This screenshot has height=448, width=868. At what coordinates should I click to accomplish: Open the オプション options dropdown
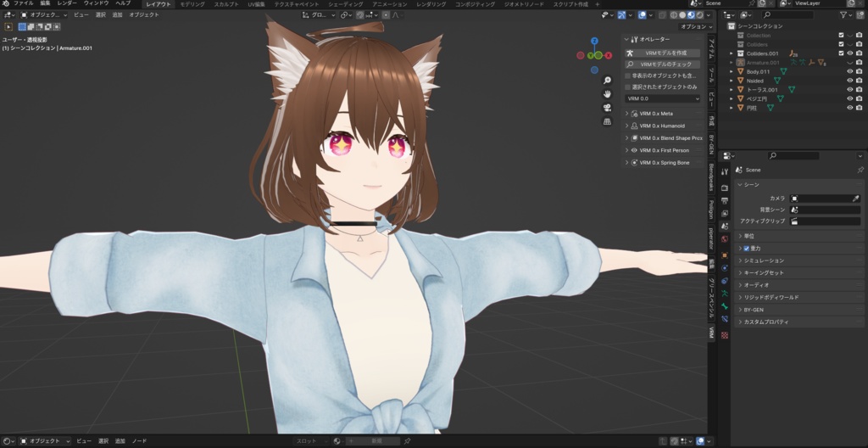coord(696,26)
